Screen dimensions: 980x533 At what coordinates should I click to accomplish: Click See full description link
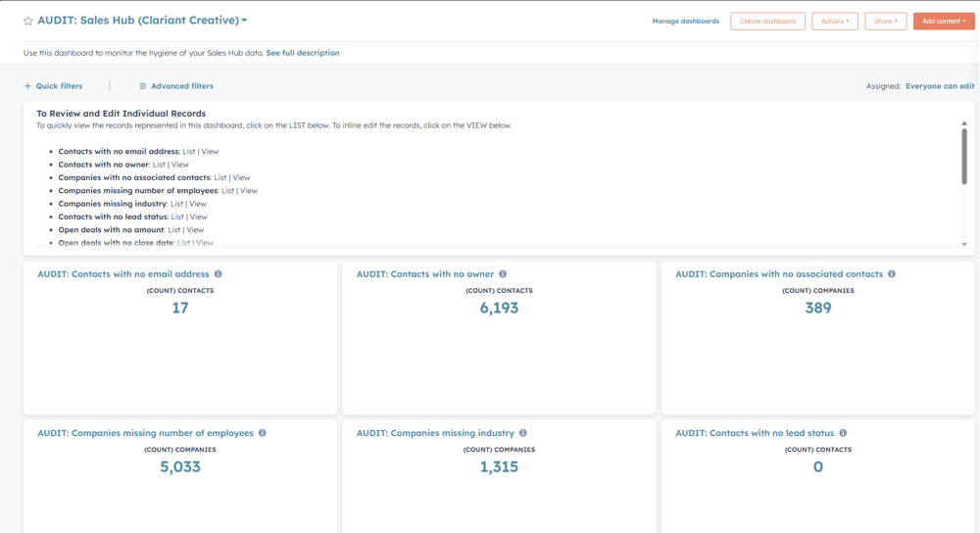click(303, 53)
